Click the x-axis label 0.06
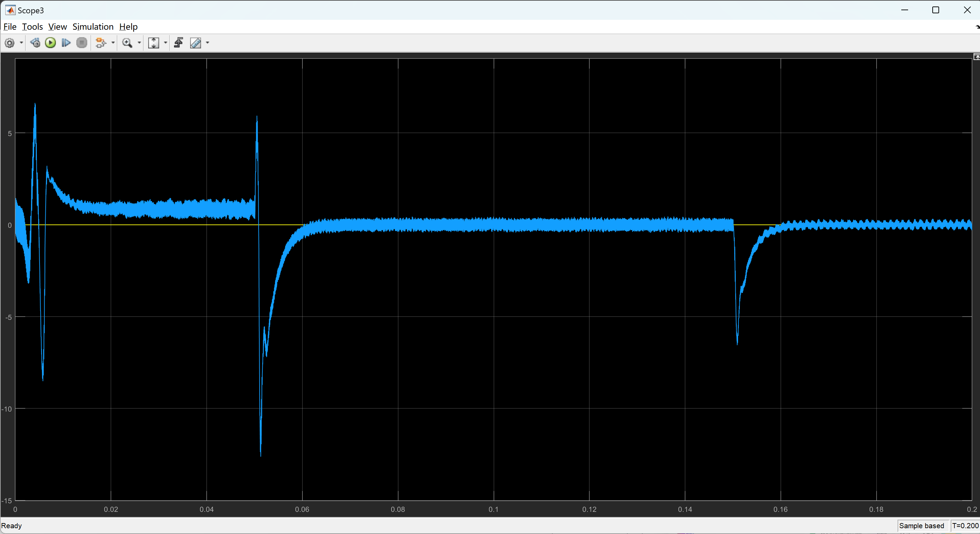Viewport: 980px width, 534px height. coord(302,509)
